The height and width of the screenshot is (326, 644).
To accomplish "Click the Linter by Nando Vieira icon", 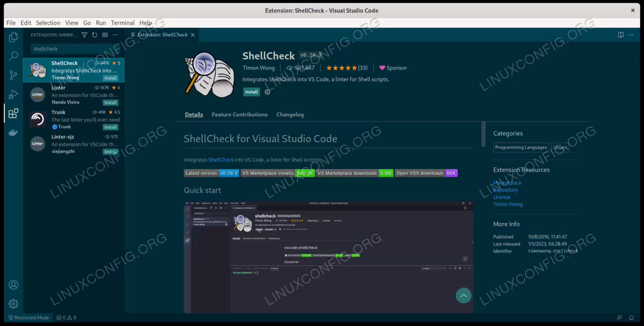I will point(38,94).
